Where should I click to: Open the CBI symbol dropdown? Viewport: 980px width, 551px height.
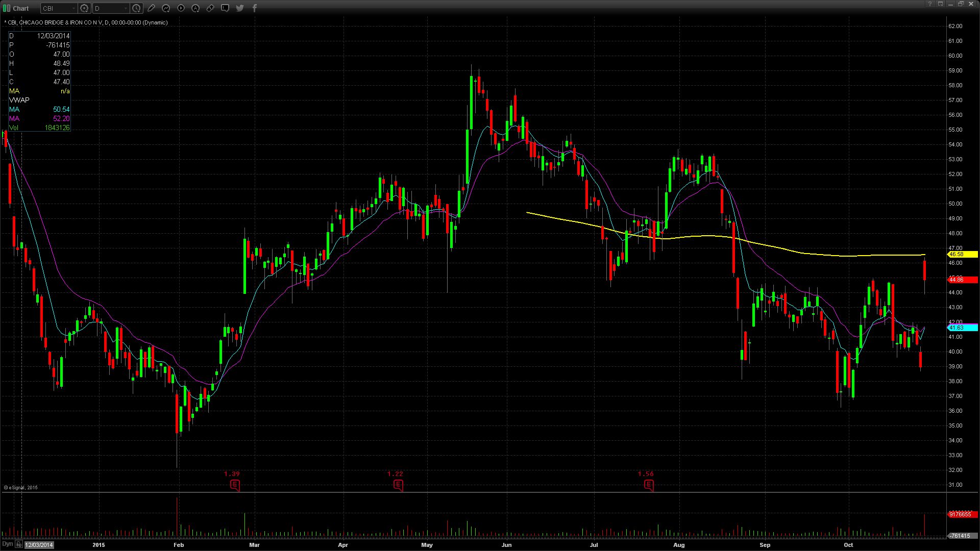[x=59, y=8]
